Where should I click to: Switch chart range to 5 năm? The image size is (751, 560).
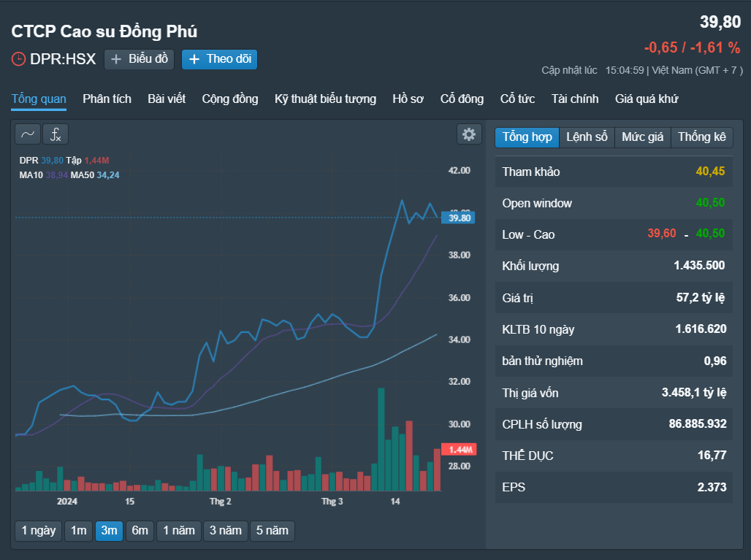[272, 531]
